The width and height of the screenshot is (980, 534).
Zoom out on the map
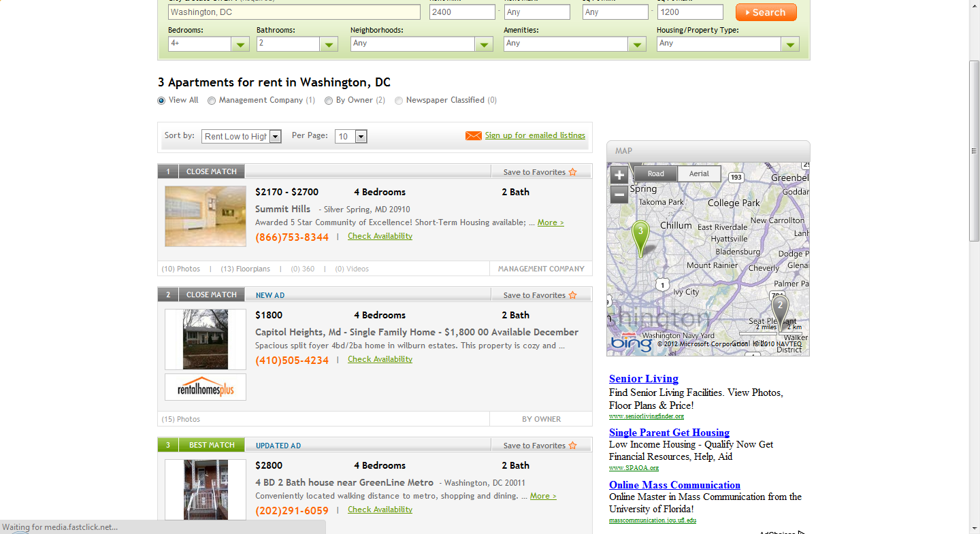coord(619,195)
